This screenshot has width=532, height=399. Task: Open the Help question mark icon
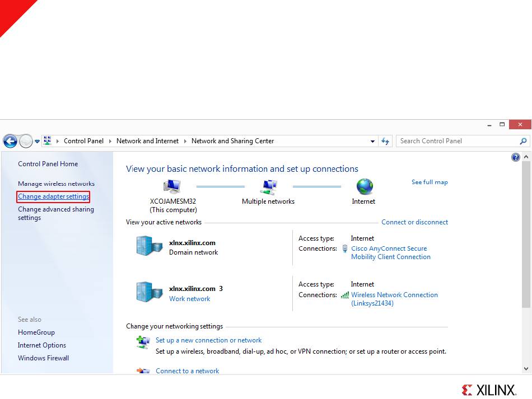tap(515, 157)
